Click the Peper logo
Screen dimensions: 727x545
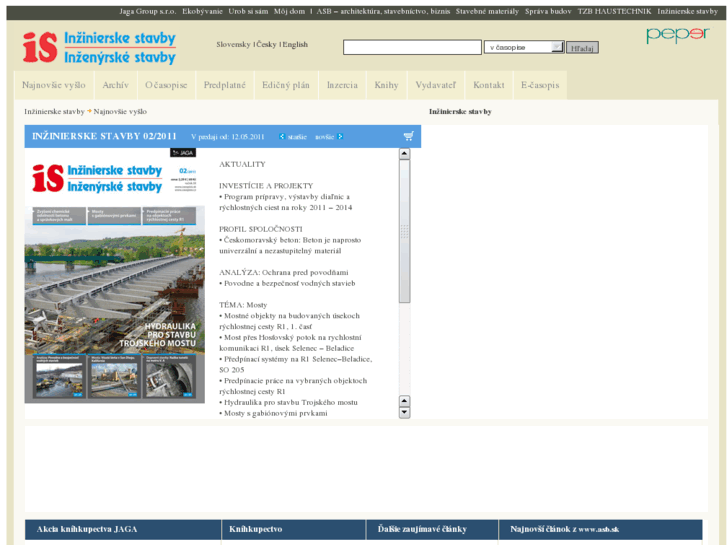676,36
